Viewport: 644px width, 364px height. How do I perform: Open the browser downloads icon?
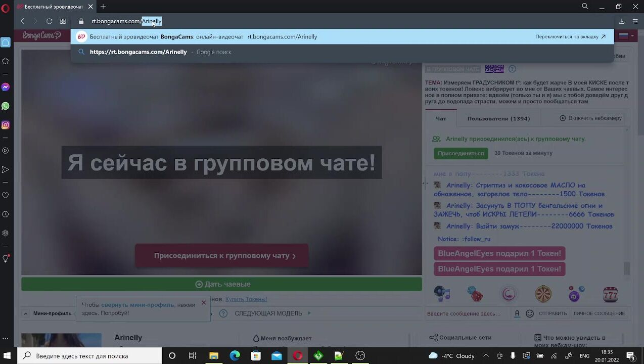(x=622, y=21)
